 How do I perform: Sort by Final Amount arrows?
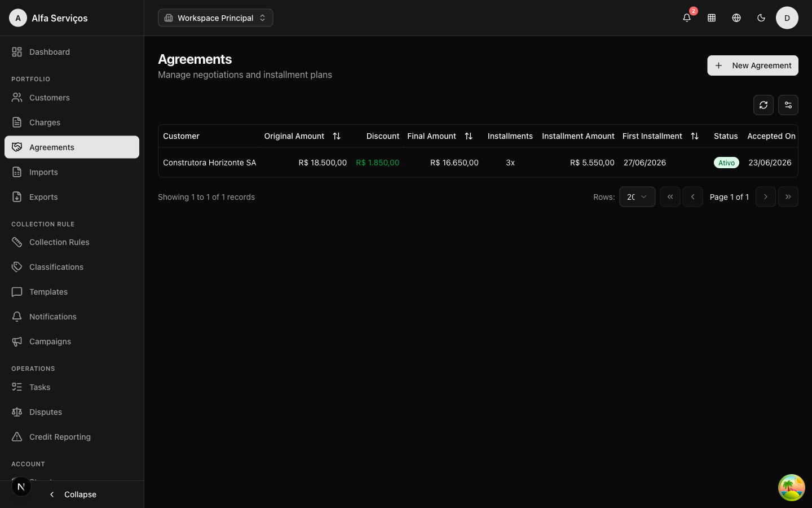pos(469,136)
